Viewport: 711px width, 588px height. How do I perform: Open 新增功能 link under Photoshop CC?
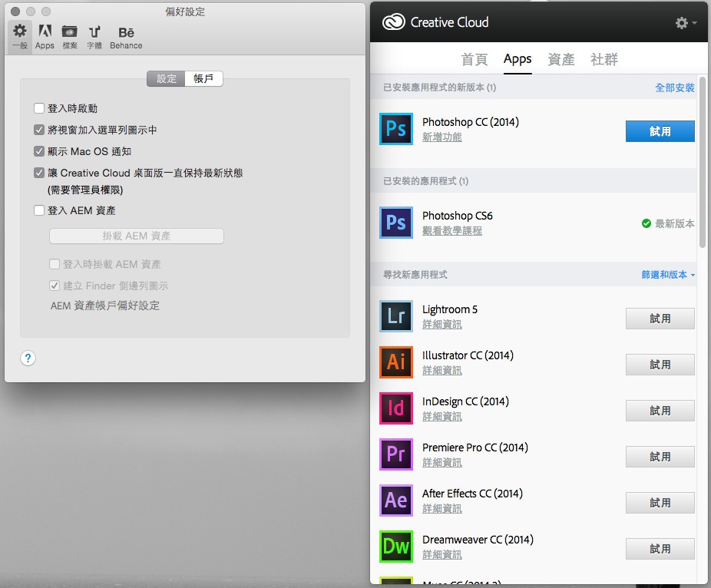point(442,137)
